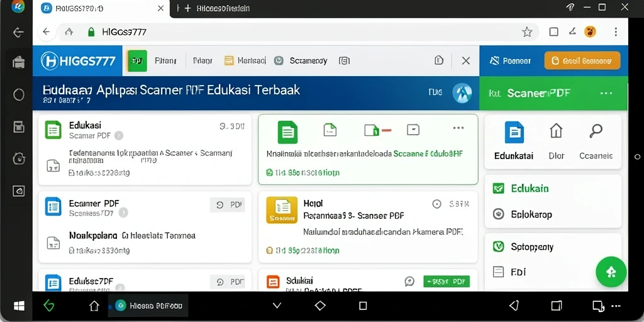Open a new tab with plus icon
644x322 pixels.
pyautogui.click(x=187, y=8)
